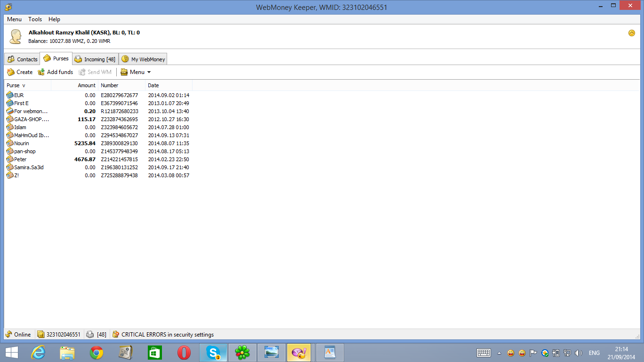Viewport: 644px width, 362px height.
Task: Click the date 2014.09.17 21:40
Action: (x=169, y=167)
